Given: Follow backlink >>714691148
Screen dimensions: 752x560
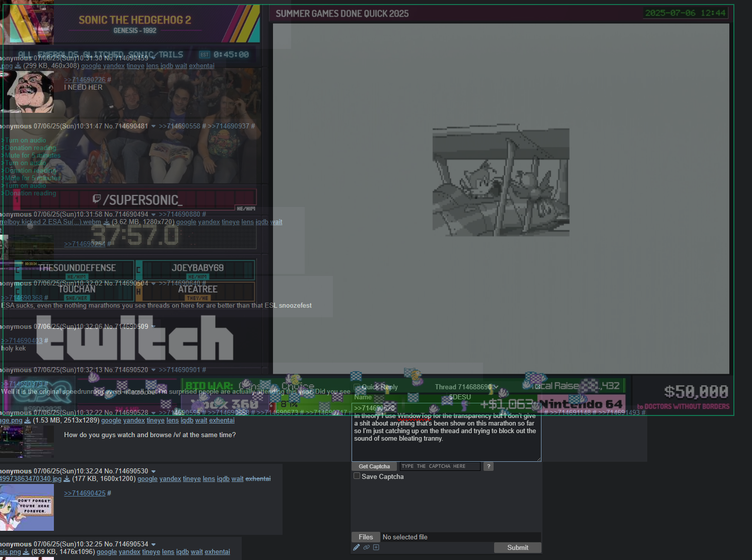Looking at the screenshot, I should pos(570,412).
